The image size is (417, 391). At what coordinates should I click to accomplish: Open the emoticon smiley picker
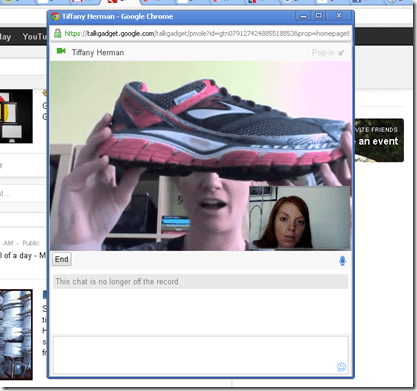341,367
